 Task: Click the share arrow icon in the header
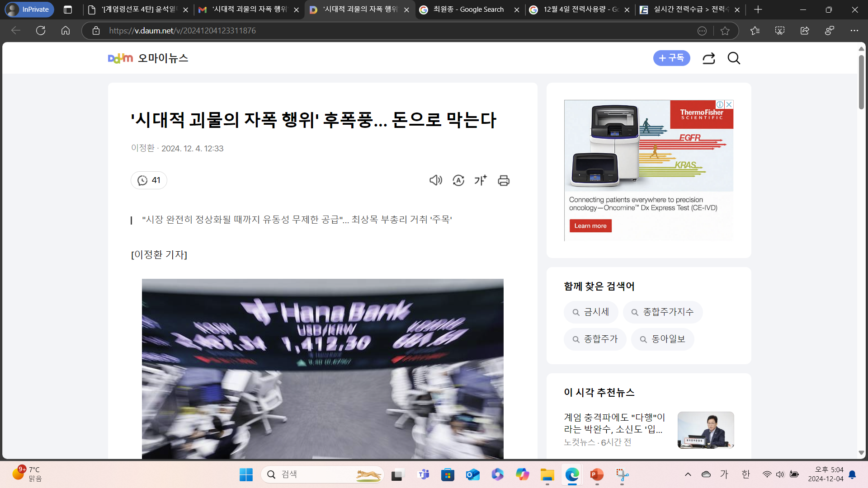pyautogui.click(x=708, y=58)
